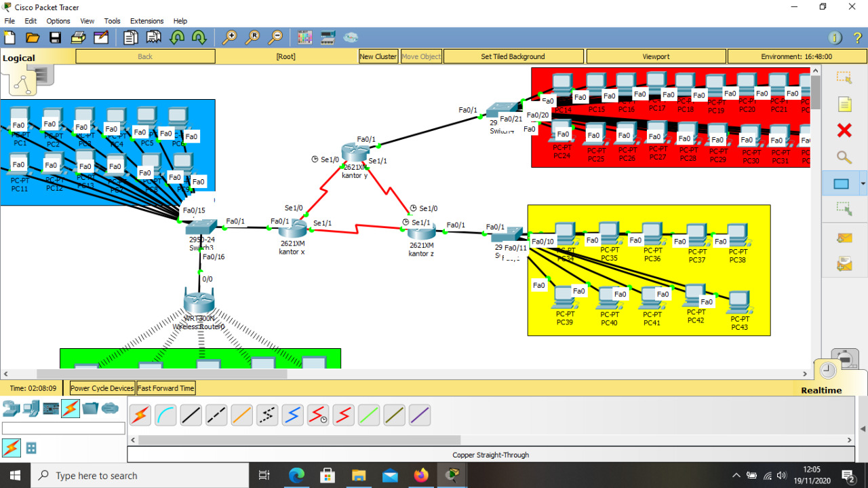Open the Viewport button
868x488 pixels.
[x=656, y=56]
